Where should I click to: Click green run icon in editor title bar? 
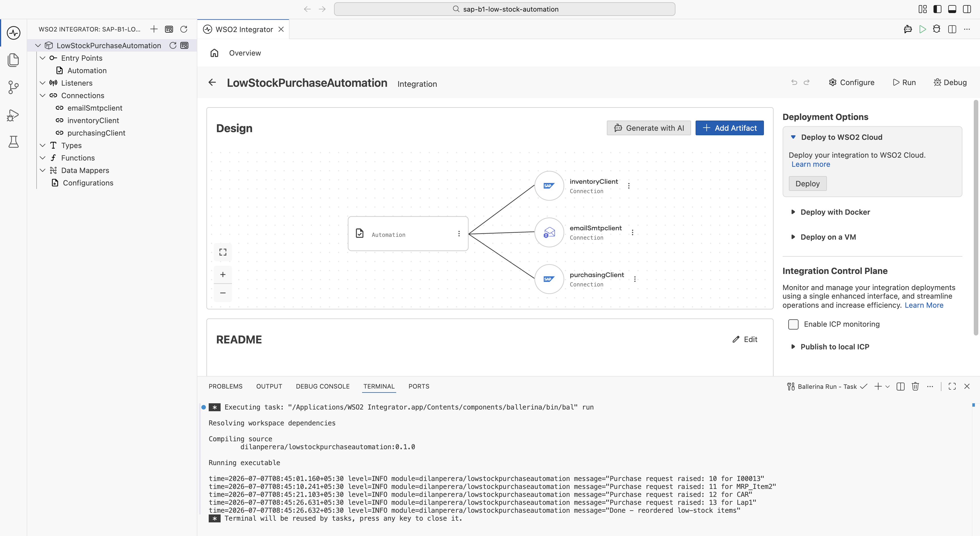click(922, 29)
